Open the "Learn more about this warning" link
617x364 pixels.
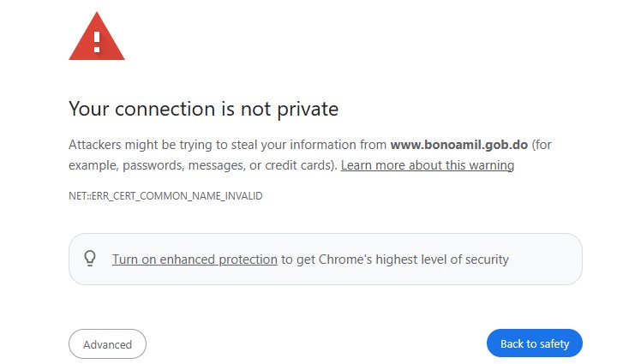(427, 164)
